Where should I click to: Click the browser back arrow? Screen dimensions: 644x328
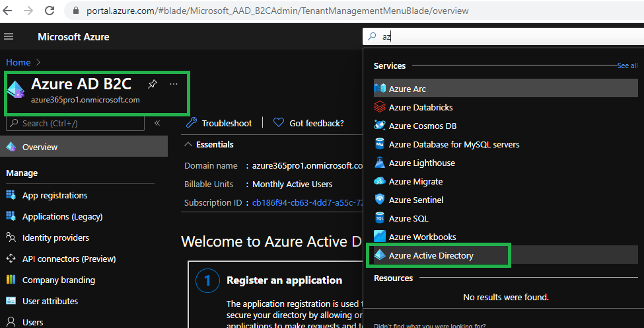point(7,11)
